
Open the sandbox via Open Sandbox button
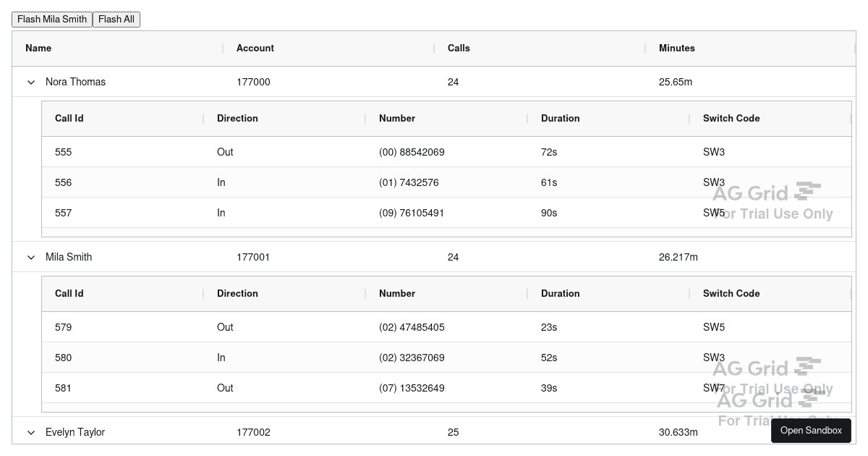click(x=811, y=430)
